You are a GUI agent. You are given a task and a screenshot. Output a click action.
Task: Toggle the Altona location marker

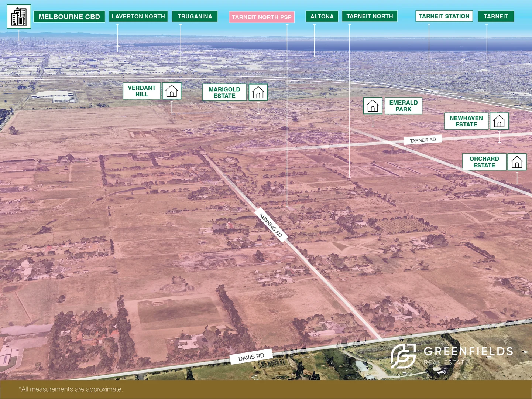[322, 16]
